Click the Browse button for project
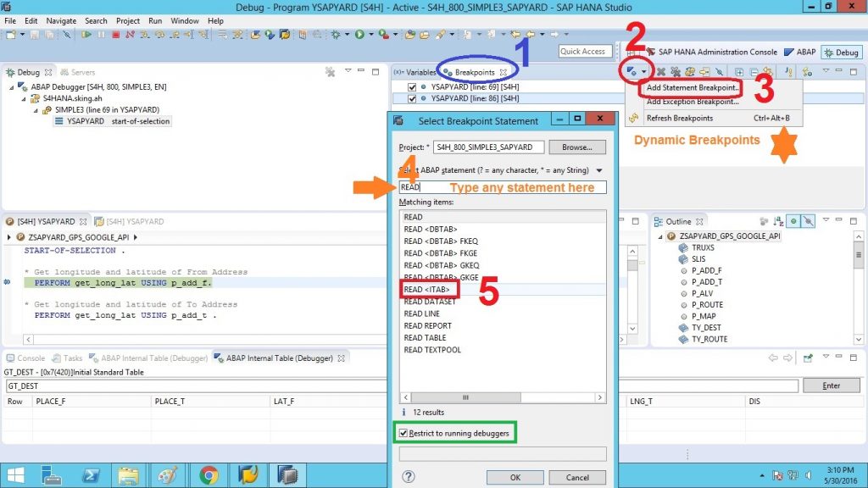 576,147
